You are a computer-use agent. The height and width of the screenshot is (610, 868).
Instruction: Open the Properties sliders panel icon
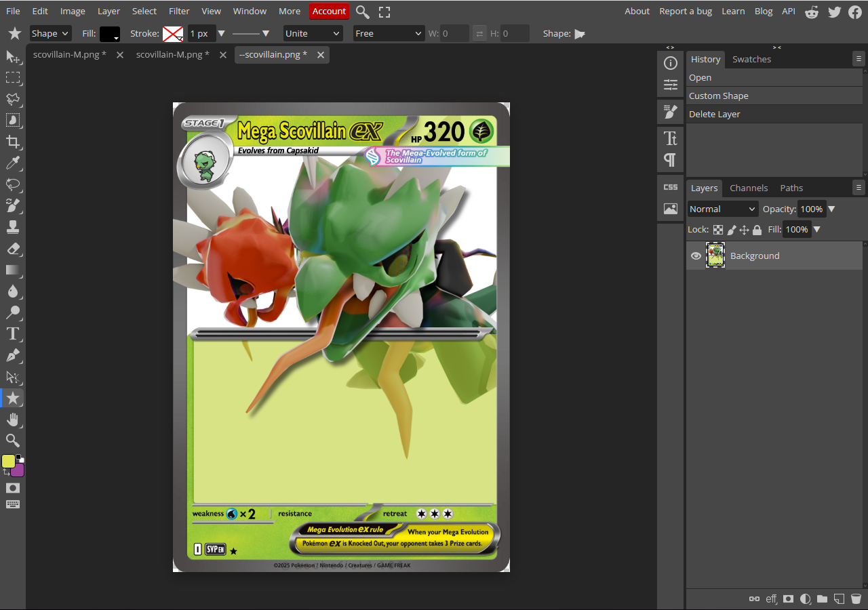671,85
